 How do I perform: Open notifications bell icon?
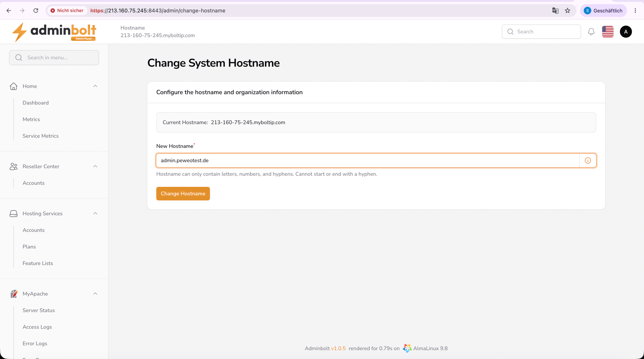point(591,32)
